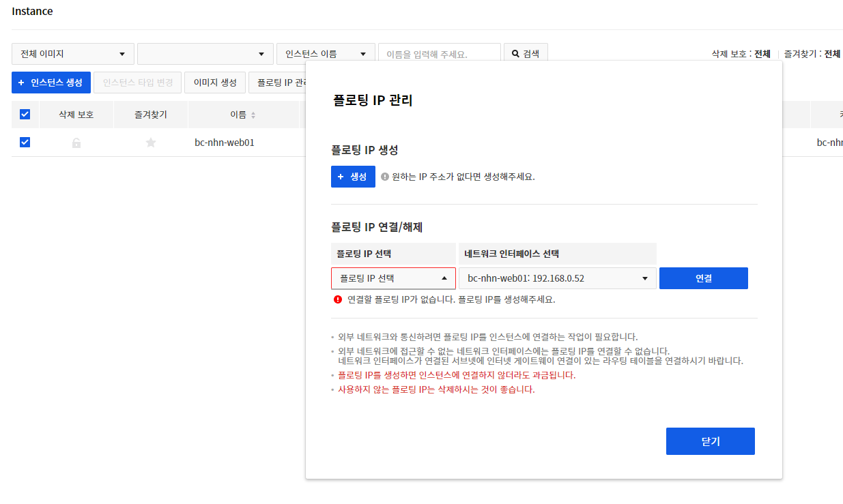Close the dialog with the 닫기 button
843x504 pixels.
(x=710, y=441)
